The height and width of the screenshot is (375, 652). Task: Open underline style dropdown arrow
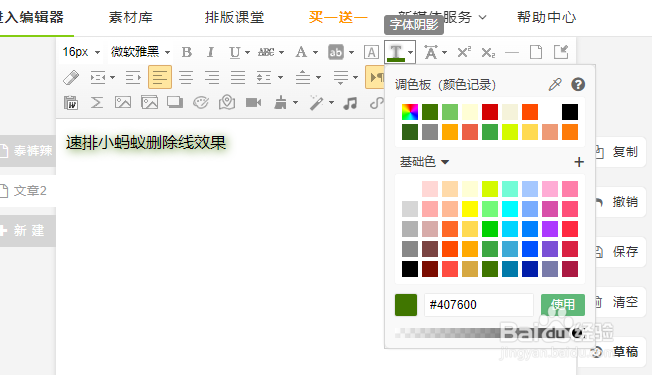click(247, 52)
